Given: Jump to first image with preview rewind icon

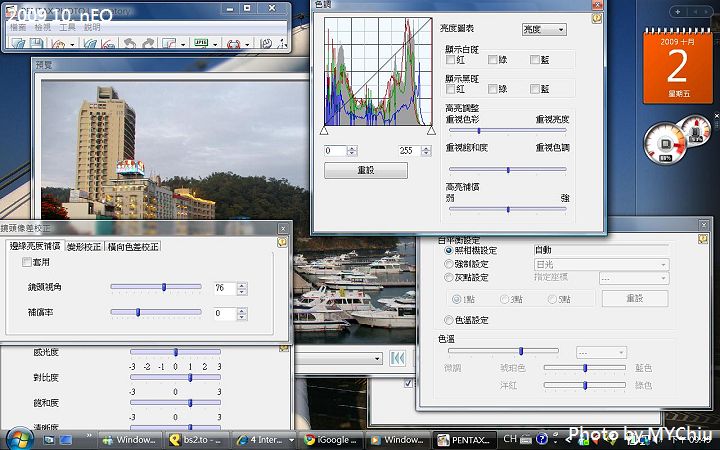Looking at the screenshot, I should 398,358.
